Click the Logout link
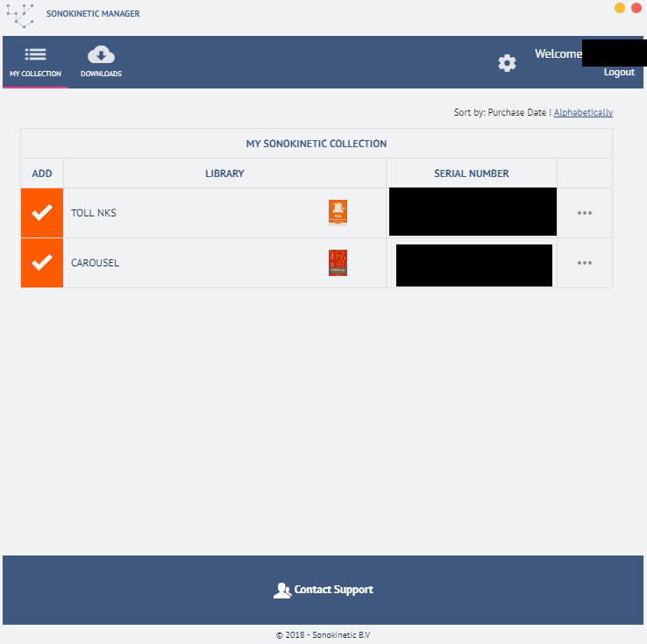This screenshot has width=647, height=644. tap(619, 72)
